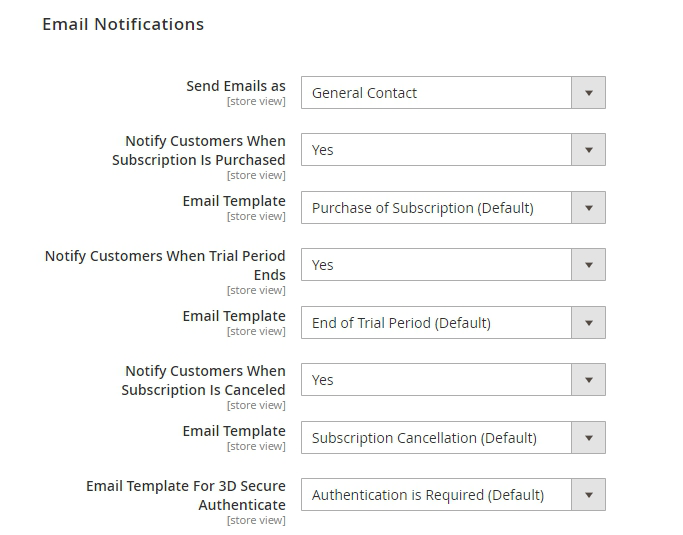683x535 pixels.
Task: Click arrow beside Subscription Cancellation template
Action: pyautogui.click(x=588, y=438)
